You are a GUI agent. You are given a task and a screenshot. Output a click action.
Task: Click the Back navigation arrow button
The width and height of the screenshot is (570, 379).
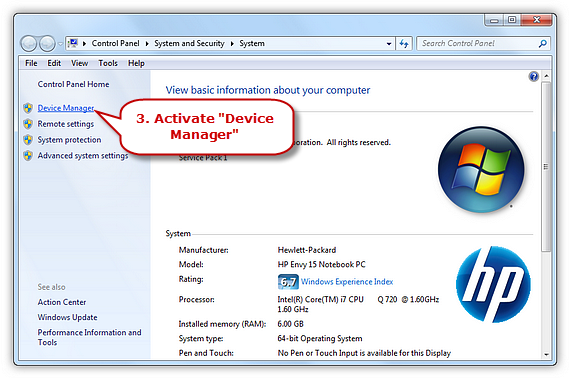(x=28, y=44)
